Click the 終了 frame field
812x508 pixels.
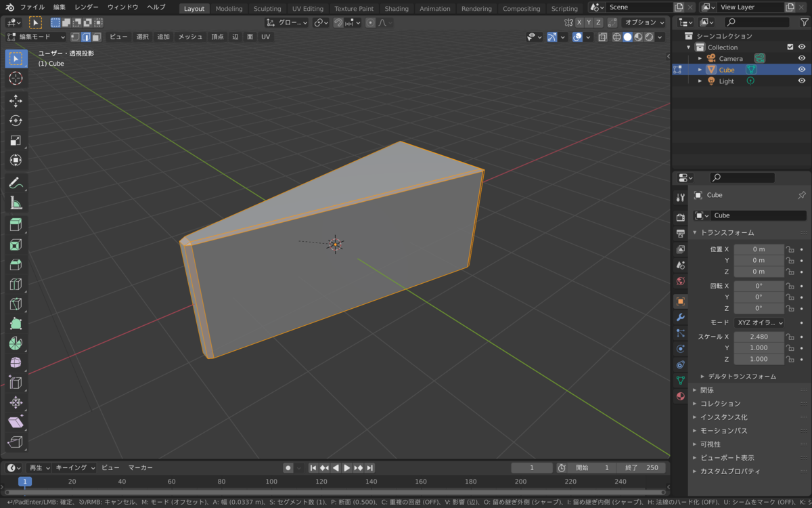pos(641,467)
